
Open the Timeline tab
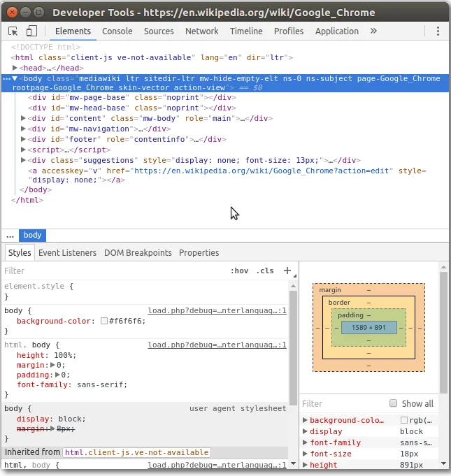246,31
